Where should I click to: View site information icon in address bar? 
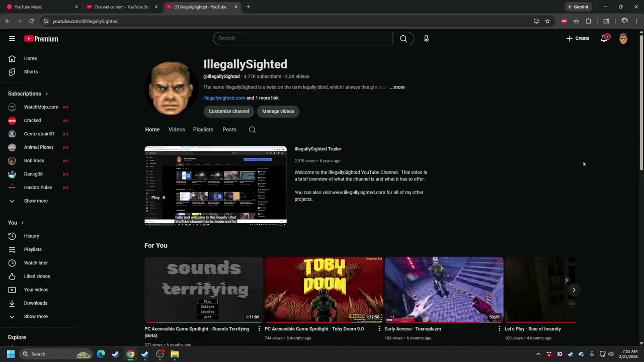pos(46,21)
